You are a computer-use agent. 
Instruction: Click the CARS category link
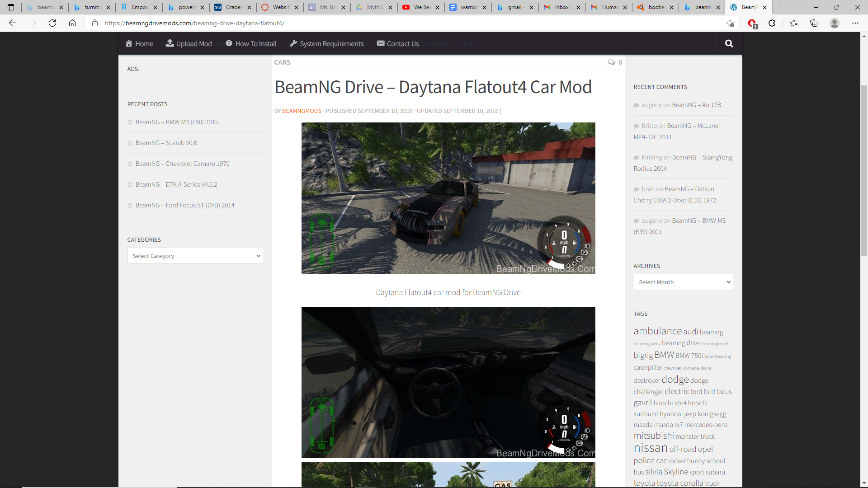(x=282, y=62)
